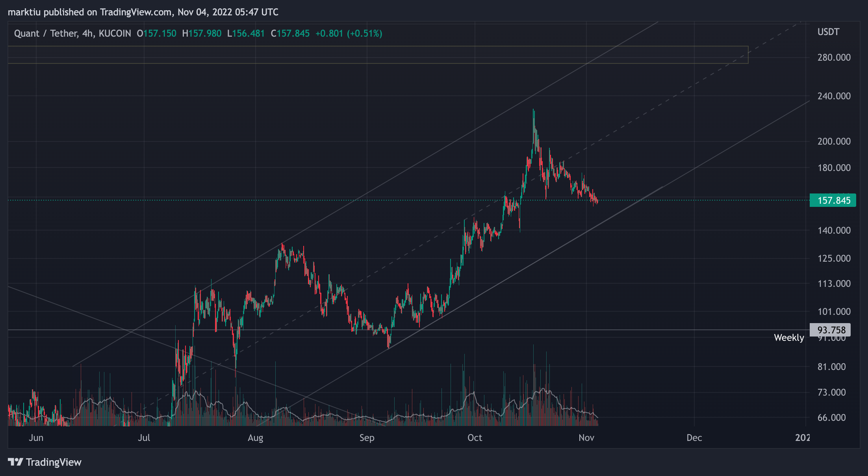The image size is (868, 476).
Task: Click the low value L156.481
Action: [246, 33]
